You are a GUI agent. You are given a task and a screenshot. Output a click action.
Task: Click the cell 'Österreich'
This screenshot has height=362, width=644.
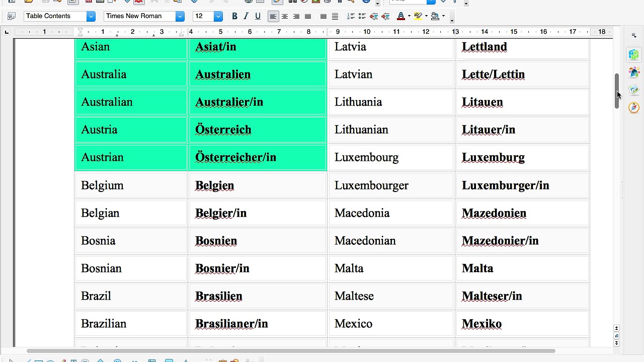(258, 130)
